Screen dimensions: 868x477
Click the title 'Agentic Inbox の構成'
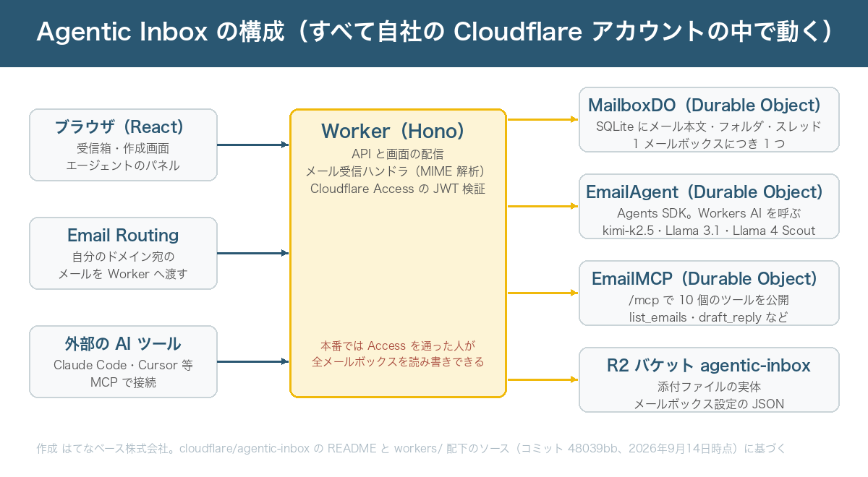point(163,33)
